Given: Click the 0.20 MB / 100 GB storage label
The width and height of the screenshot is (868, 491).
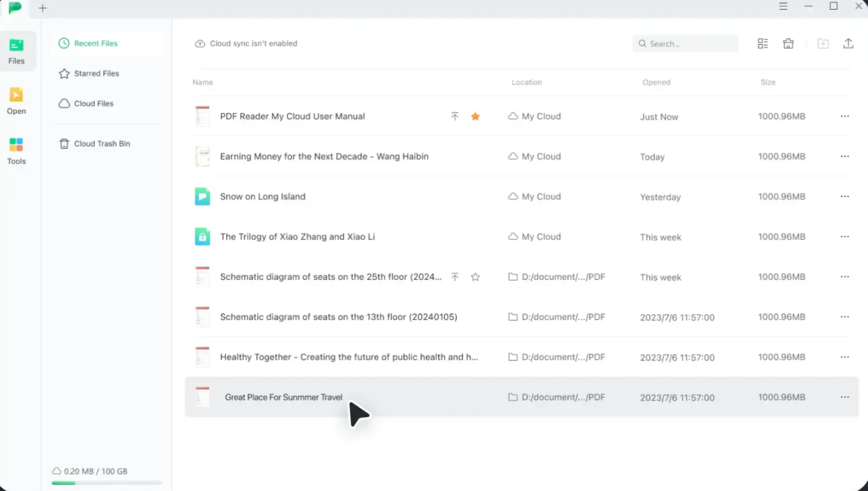Looking at the screenshot, I should 90,471.
